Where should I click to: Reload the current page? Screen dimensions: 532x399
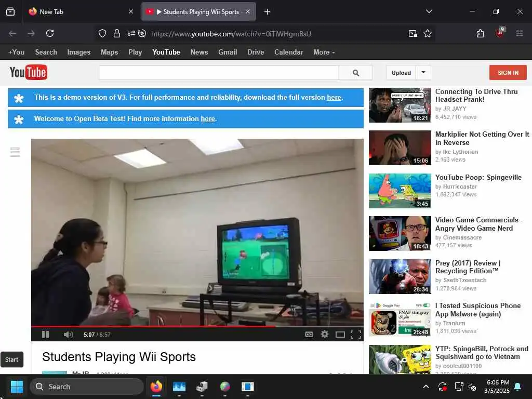(50, 33)
